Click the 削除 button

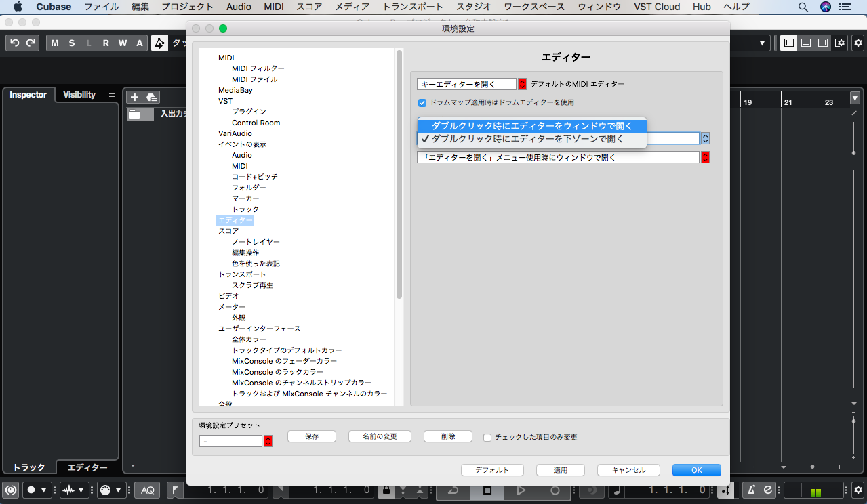click(448, 436)
